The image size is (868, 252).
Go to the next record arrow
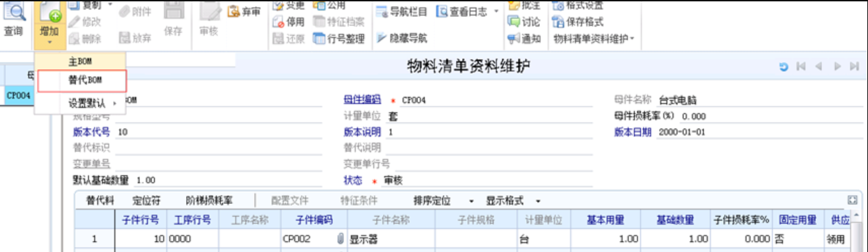(x=837, y=66)
